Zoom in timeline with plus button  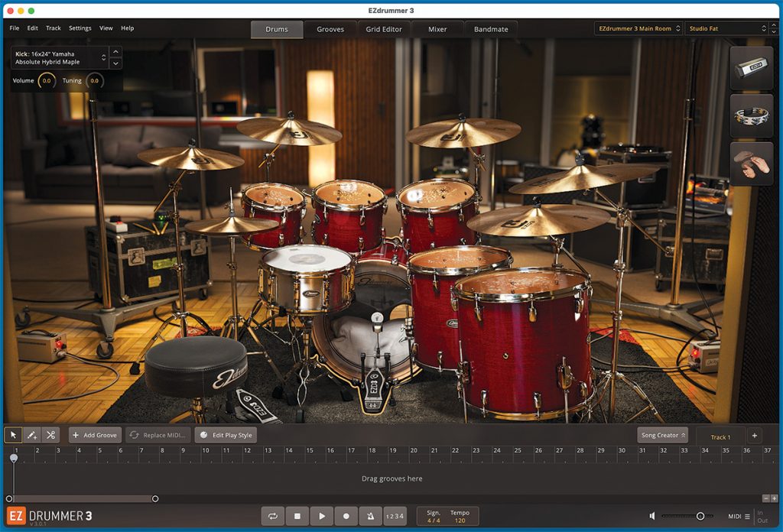click(x=774, y=498)
